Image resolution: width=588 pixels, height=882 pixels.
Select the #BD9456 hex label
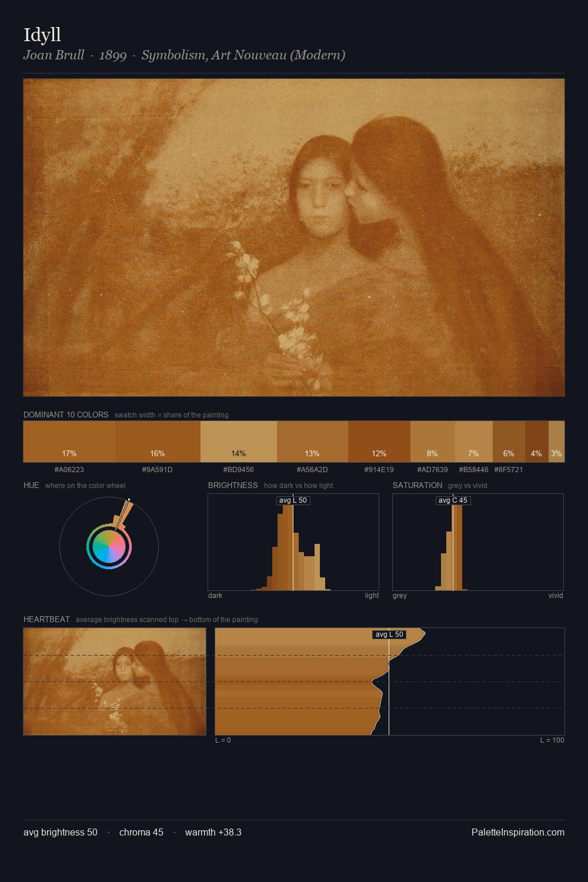239,470
